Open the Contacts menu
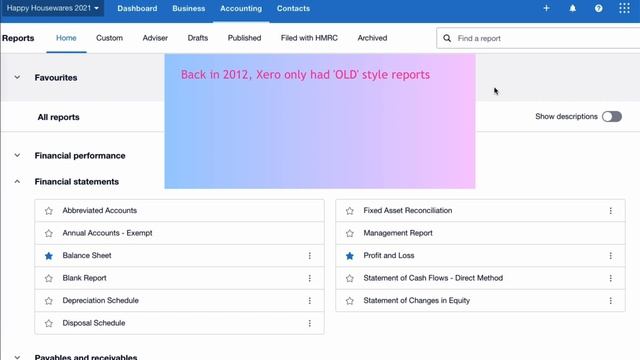640x360 pixels. click(293, 8)
